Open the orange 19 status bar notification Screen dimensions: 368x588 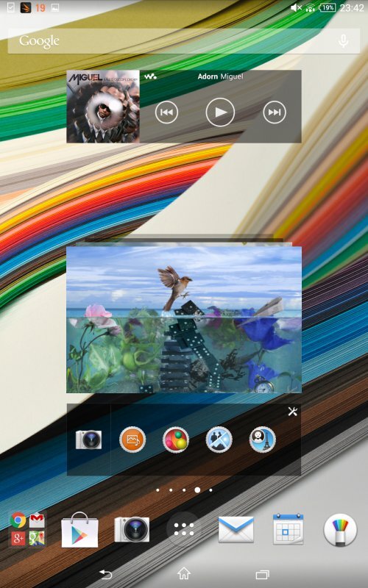[x=40, y=8]
